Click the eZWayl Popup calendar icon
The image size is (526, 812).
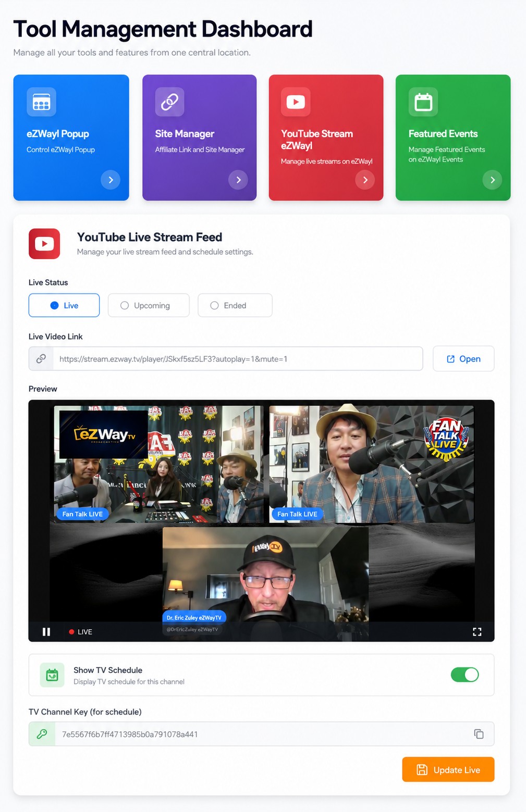click(x=41, y=102)
